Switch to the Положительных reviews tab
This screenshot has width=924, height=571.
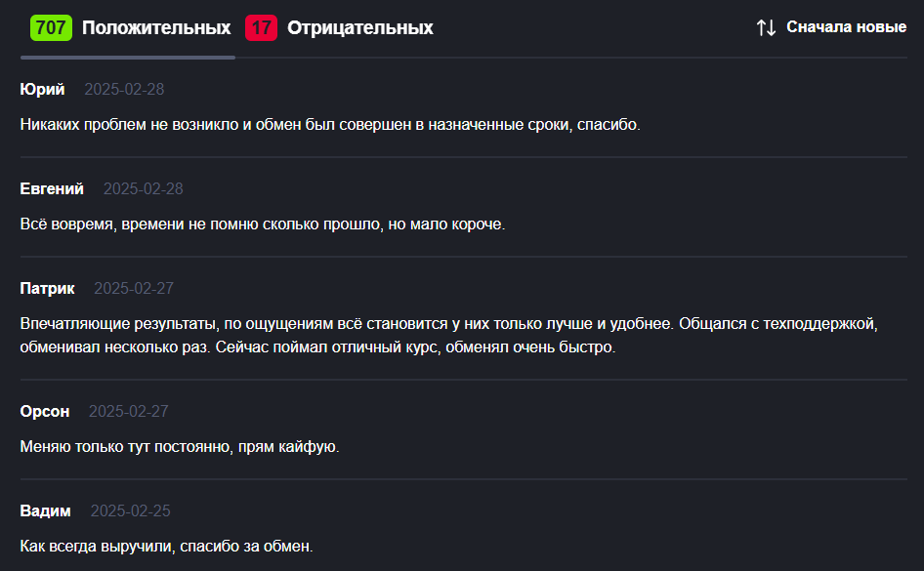pos(156,27)
